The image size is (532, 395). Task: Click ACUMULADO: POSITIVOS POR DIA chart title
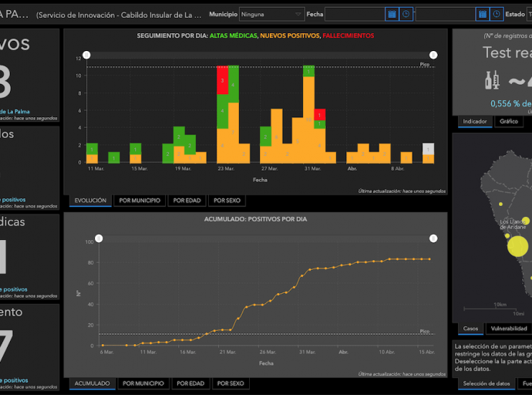(x=255, y=219)
